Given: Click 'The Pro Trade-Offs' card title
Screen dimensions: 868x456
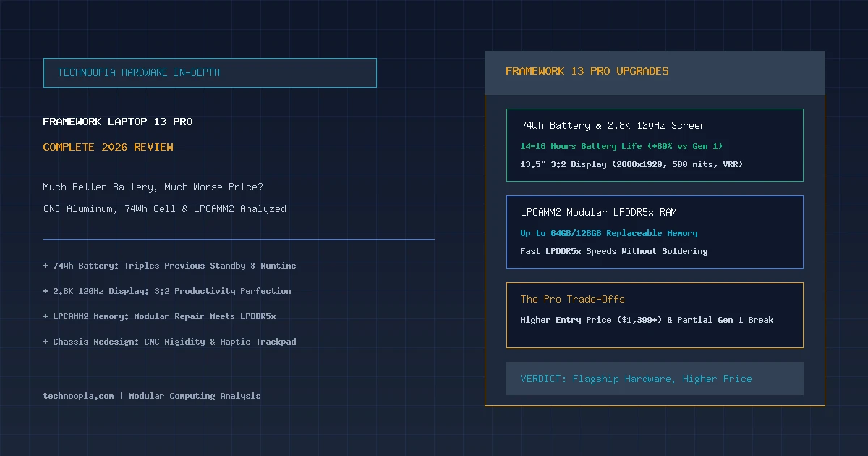Looking at the screenshot, I should pos(573,299).
